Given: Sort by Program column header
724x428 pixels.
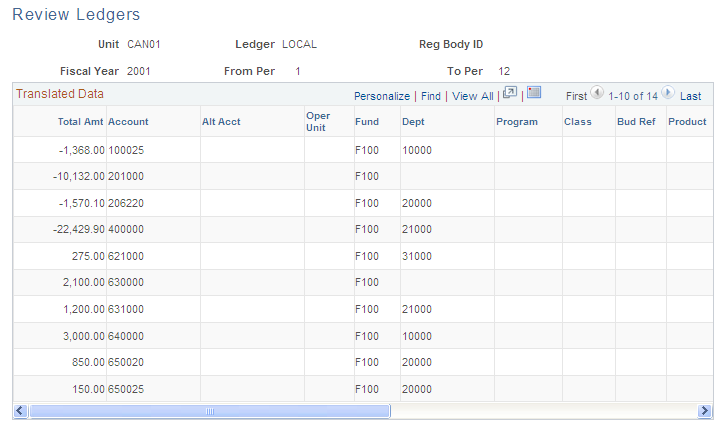Looking at the screenshot, I should pyautogui.click(x=517, y=122).
